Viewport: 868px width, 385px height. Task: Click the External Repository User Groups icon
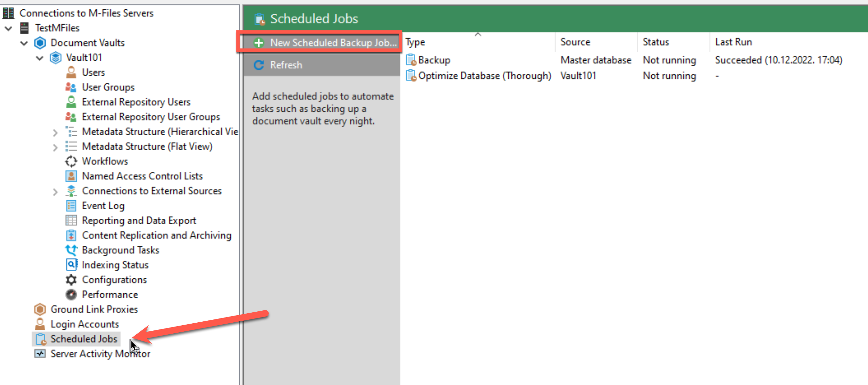pos(71,117)
